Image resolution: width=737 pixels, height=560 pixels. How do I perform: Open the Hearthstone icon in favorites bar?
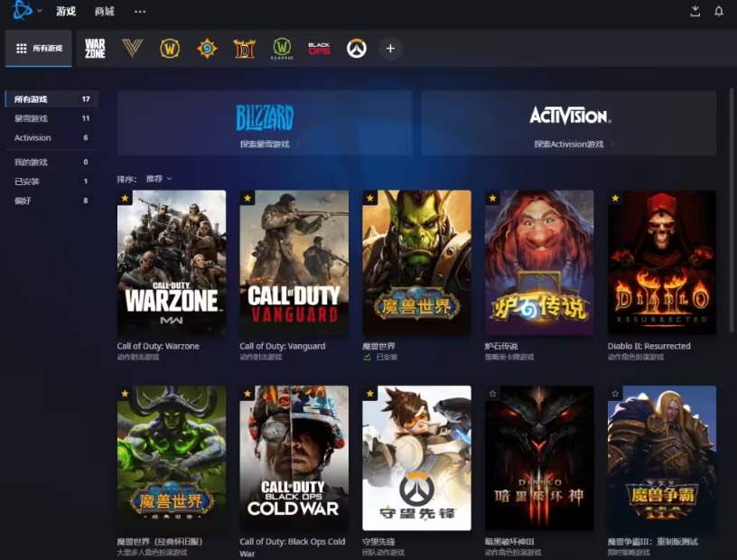pyautogui.click(x=207, y=48)
